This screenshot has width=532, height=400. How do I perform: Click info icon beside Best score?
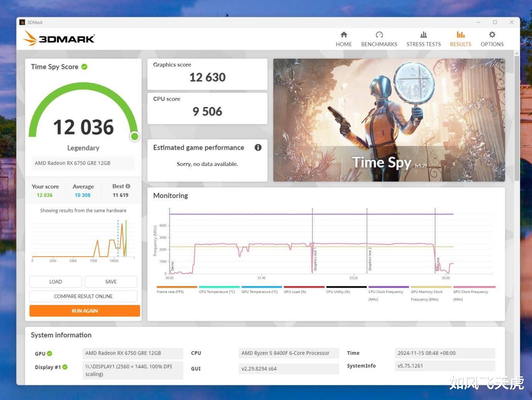click(x=128, y=186)
